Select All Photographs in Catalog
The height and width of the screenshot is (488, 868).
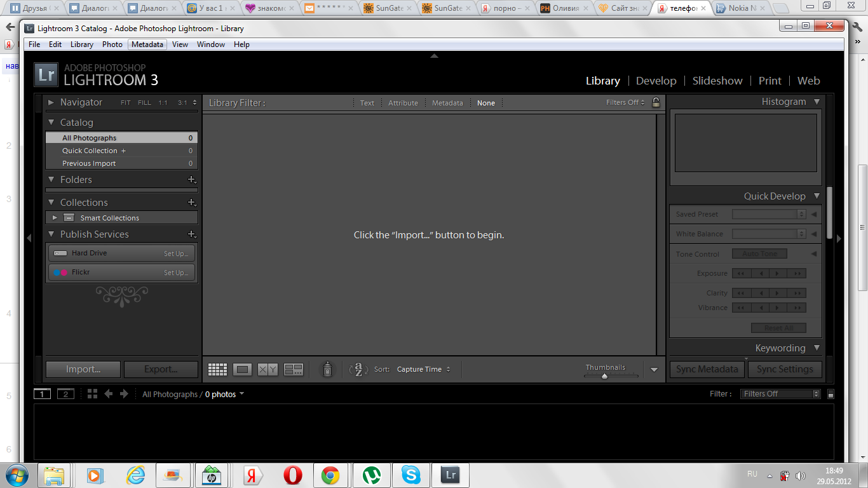[121, 138]
